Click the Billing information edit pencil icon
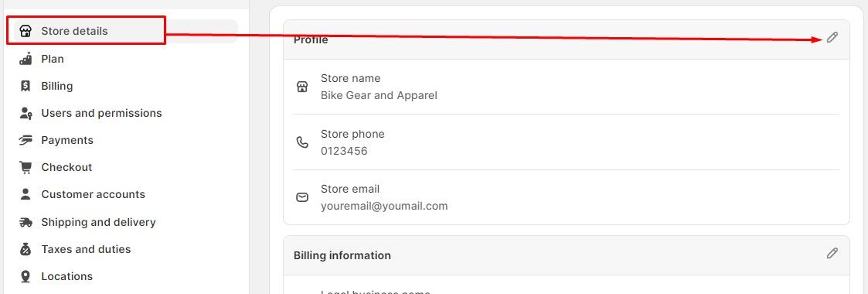The width and height of the screenshot is (868, 294). 832,253
